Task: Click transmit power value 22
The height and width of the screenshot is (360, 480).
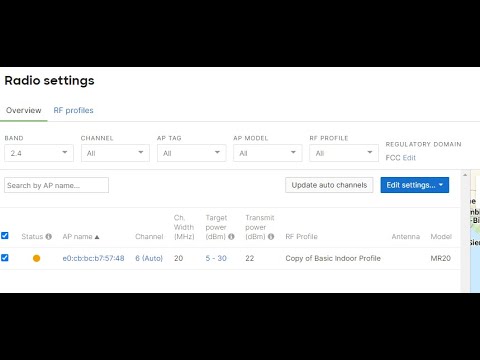Action: [x=250, y=258]
